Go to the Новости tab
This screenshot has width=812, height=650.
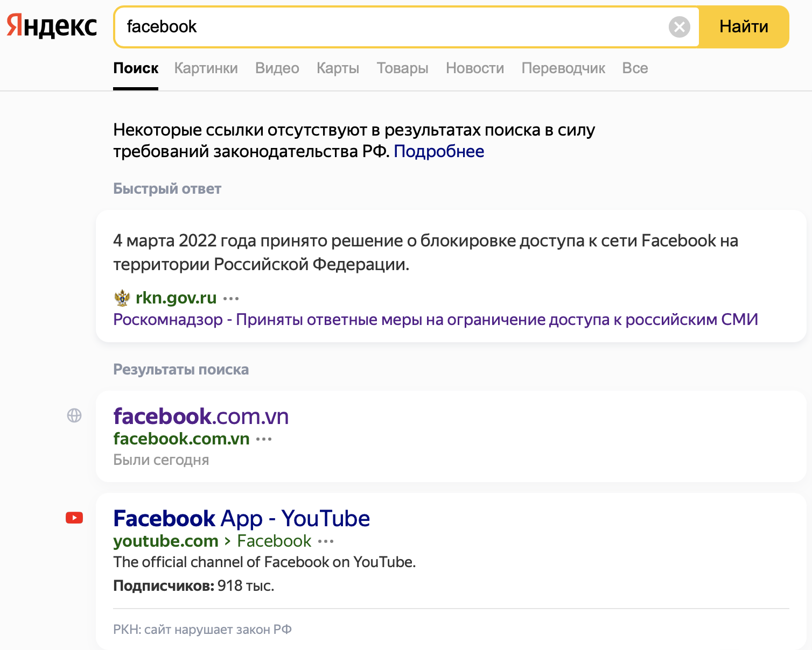click(475, 68)
